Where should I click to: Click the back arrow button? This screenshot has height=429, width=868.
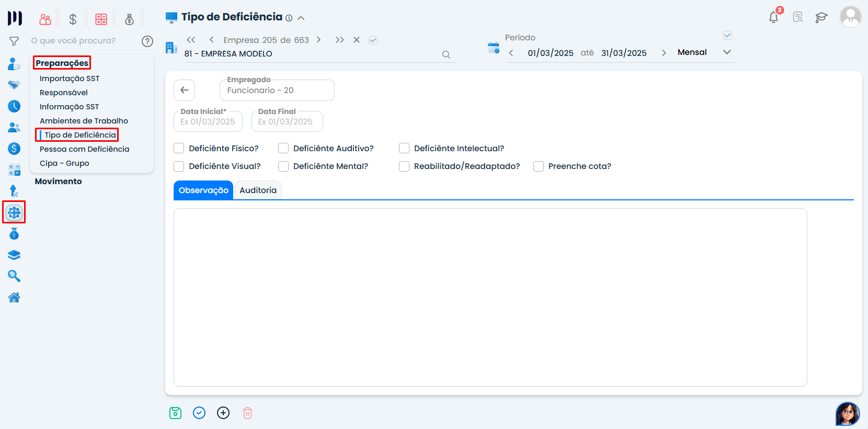[x=185, y=90]
